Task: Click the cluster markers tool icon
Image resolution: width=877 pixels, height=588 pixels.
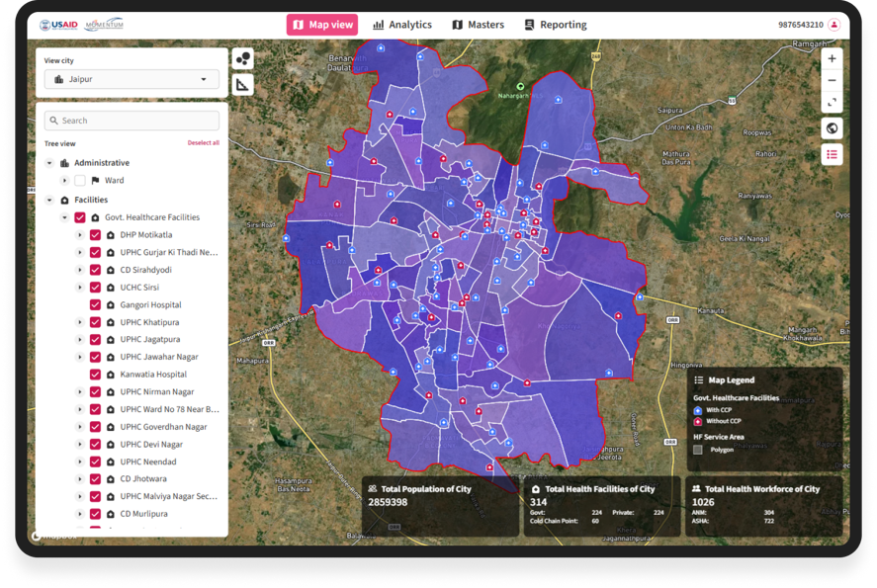Action: point(242,59)
